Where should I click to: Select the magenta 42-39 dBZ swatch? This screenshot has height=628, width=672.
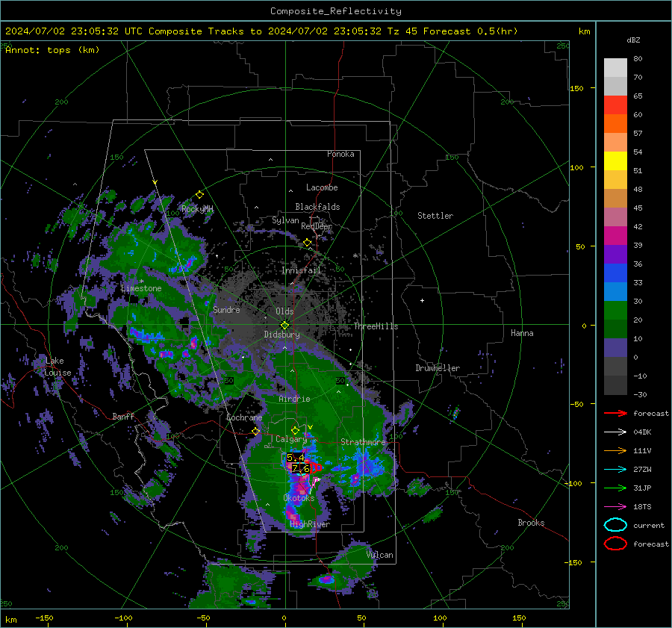tap(615, 236)
